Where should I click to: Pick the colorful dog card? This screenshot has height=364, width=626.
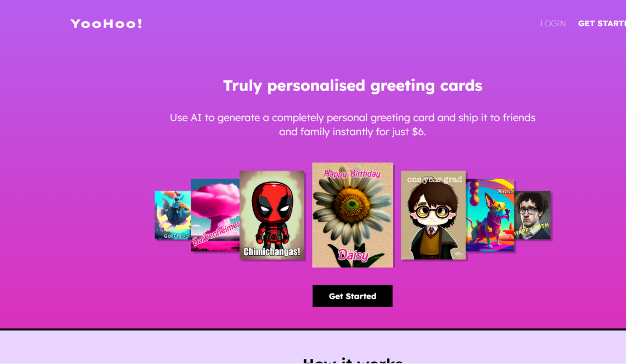(490, 215)
